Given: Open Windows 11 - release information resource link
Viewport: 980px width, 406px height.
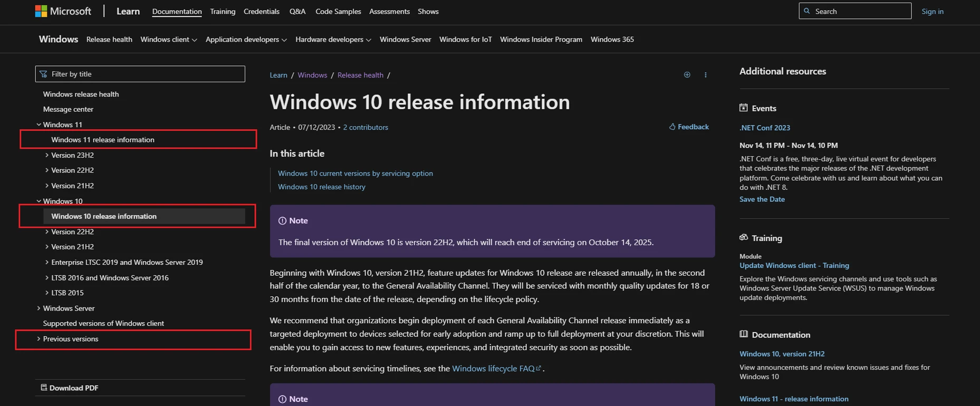Looking at the screenshot, I should [794, 399].
